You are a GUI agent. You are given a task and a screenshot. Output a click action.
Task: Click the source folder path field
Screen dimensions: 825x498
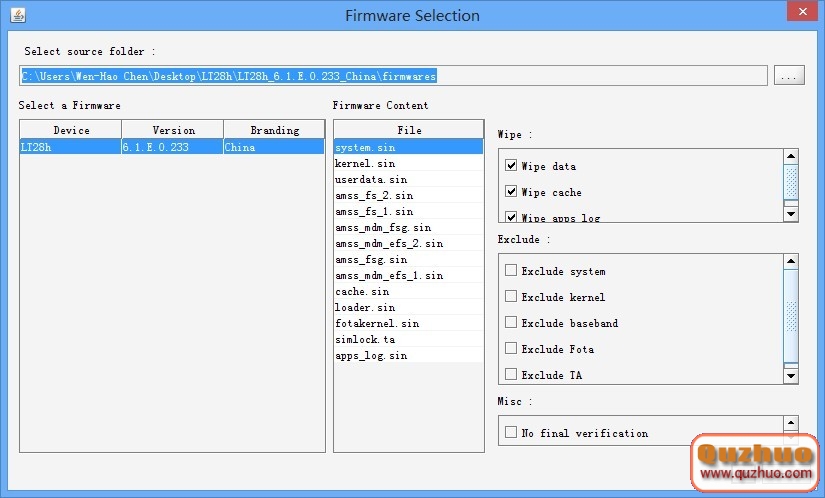pyautogui.click(x=393, y=76)
